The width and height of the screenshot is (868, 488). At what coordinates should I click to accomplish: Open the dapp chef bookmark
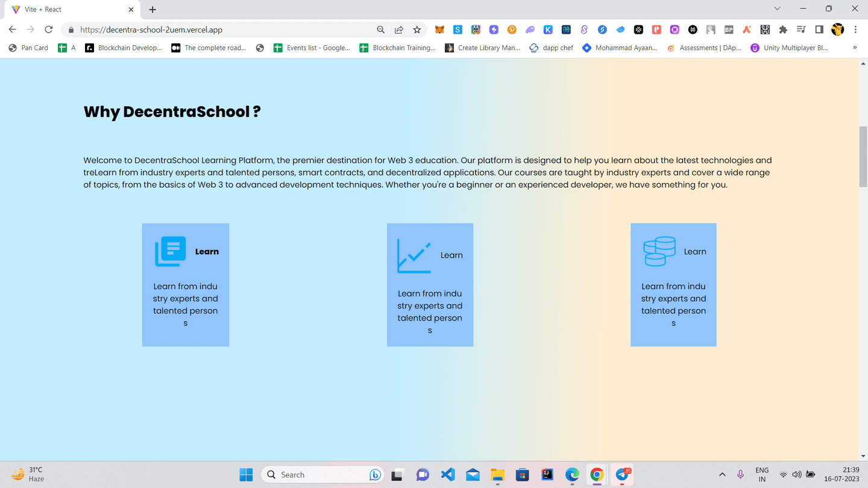pyautogui.click(x=552, y=48)
